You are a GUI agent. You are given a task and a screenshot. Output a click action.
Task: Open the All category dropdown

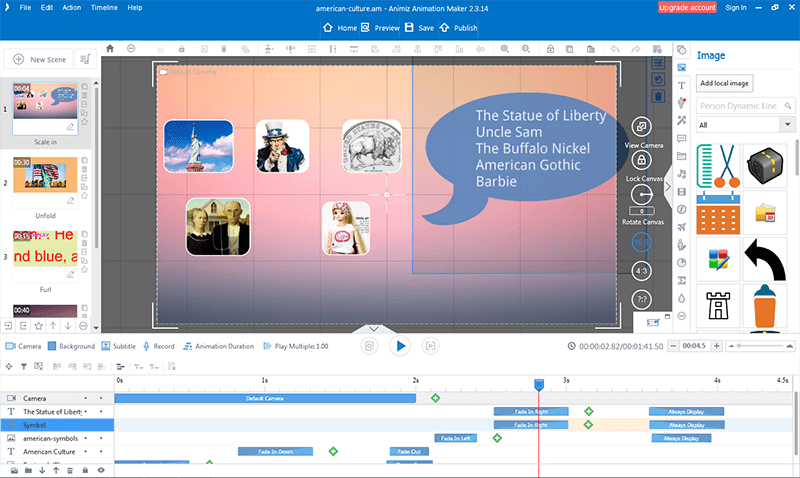pos(745,125)
